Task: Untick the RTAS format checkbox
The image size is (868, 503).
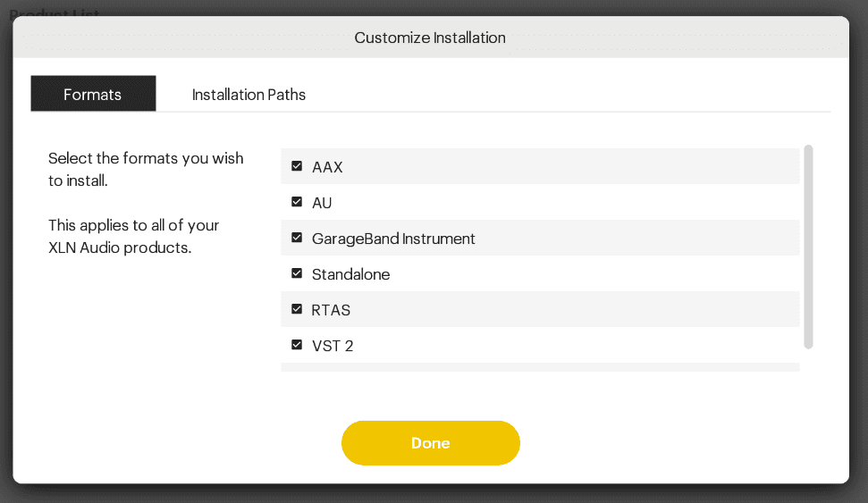Action: tap(297, 309)
